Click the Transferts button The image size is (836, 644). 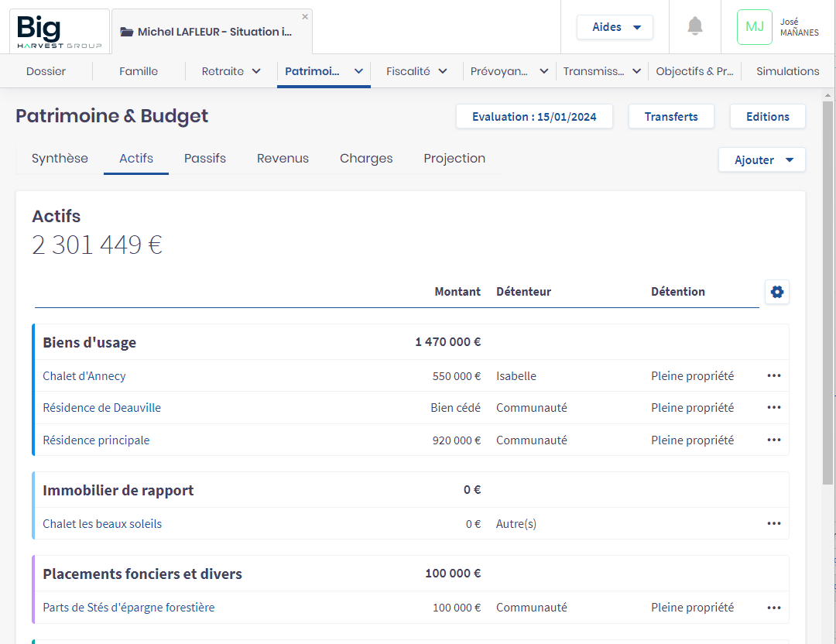tap(671, 117)
